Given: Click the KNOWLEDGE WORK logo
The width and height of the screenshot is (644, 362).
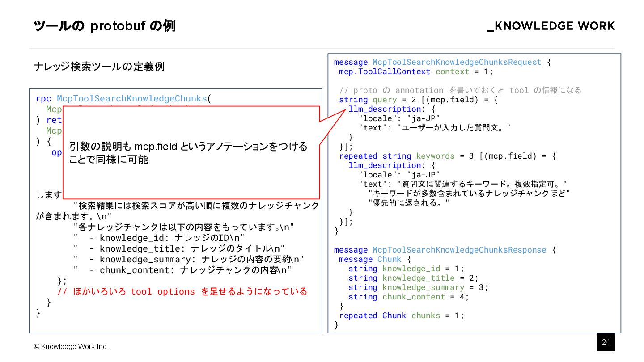Looking at the screenshot, I should 551,26.
